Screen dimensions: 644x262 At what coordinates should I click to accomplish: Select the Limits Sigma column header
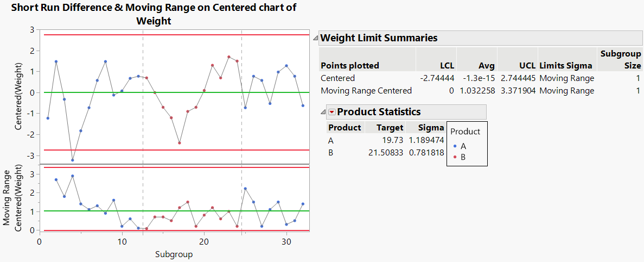point(567,66)
